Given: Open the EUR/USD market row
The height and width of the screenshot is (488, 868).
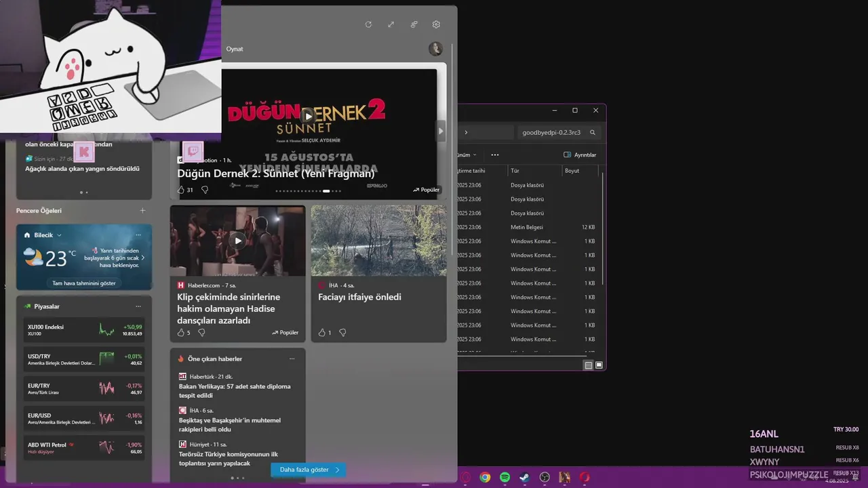Looking at the screenshot, I should pos(84,418).
